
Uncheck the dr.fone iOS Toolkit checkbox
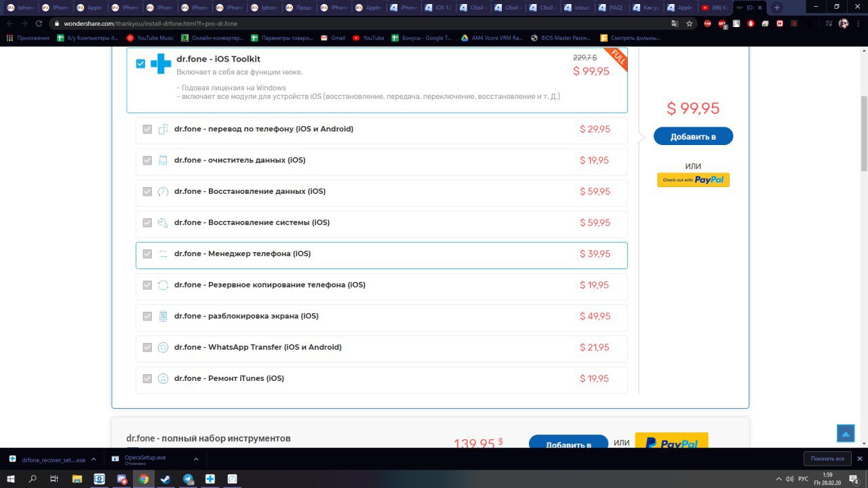pyautogui.click(x=140, y=64)
